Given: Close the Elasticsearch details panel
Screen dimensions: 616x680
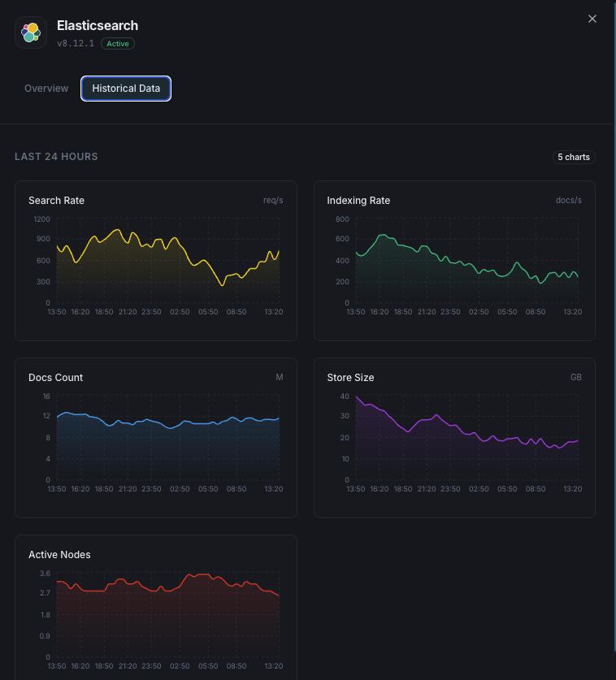Looking at the screenshot, I should click(592, 18).
